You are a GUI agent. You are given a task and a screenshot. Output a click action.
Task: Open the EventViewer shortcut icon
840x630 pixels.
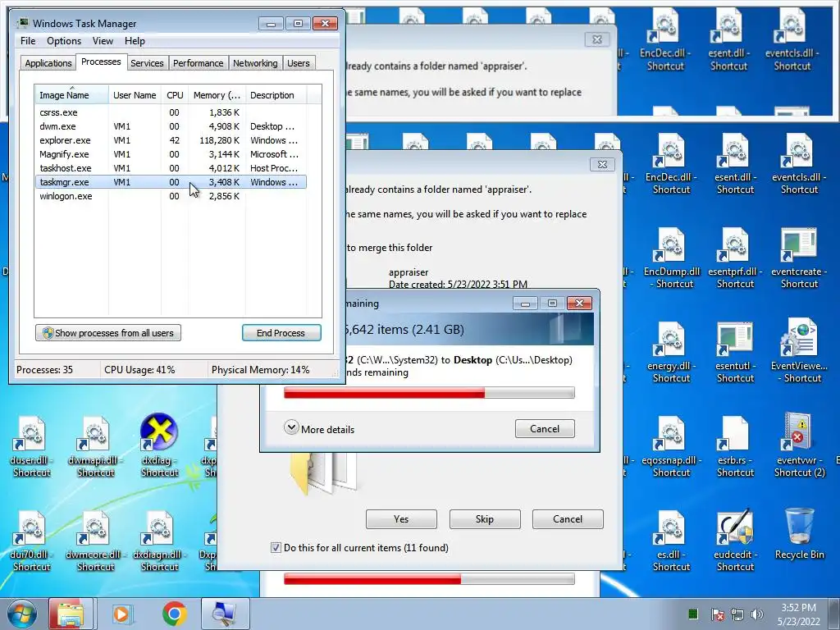[799, 351]
